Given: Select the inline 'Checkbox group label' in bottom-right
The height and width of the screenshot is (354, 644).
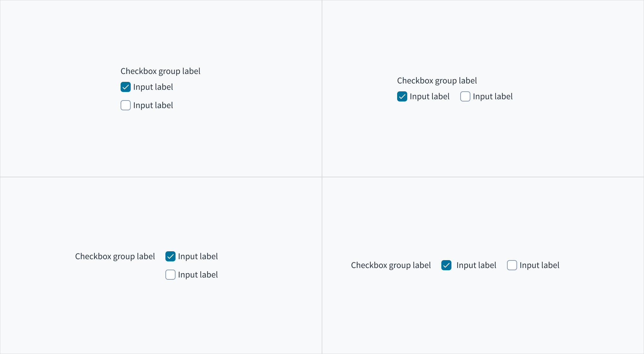Looking at the screenshot, I should click(x=391, y=265).
